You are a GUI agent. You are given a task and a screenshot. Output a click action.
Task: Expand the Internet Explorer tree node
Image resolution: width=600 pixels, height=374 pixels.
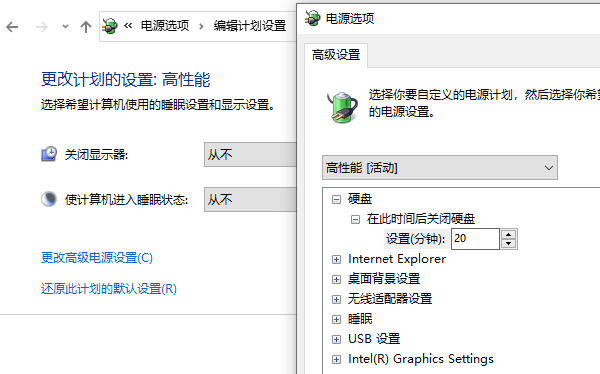coord(336,260)
